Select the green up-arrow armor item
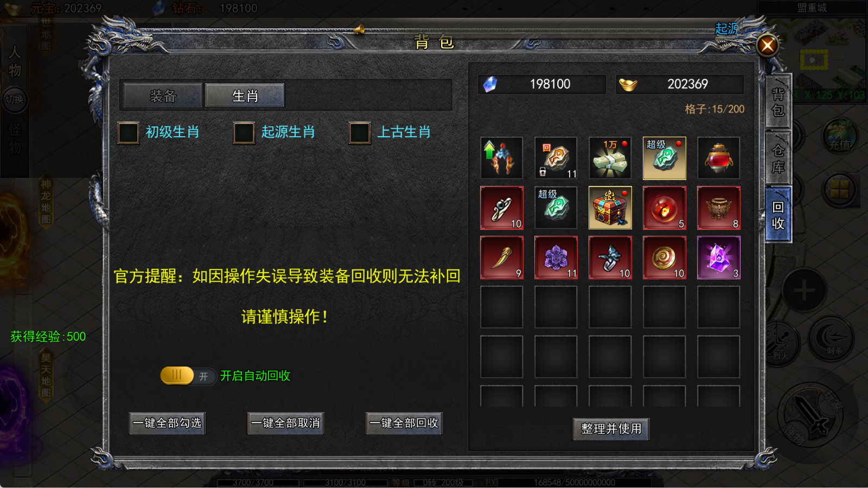The width and height of the screenshot is (868, 488). pos(502,158)
